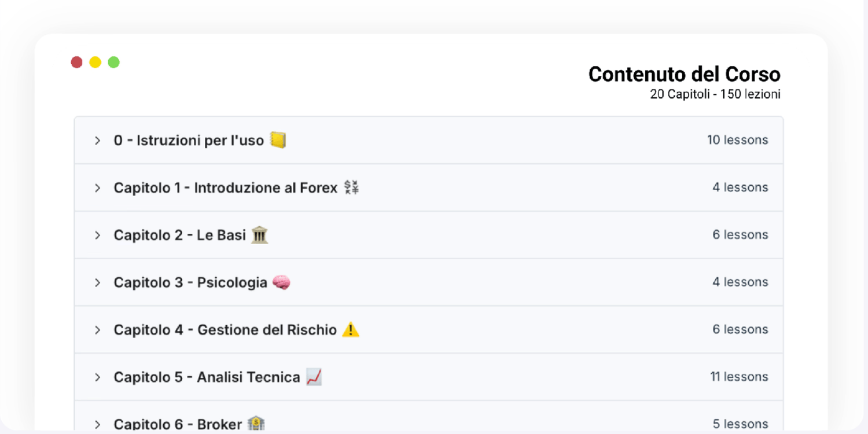Click the 11 lessons count label
The width and height of the screenshot is (868, 434).
[739, 377]
